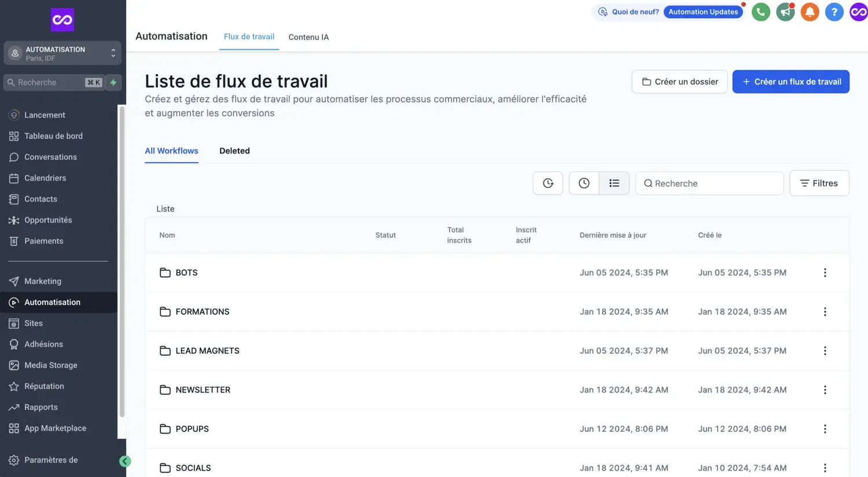This screenshot has height=477, width=868.
Task: Click the purple infinity logo in sidebar
Action: click(62, 20)
